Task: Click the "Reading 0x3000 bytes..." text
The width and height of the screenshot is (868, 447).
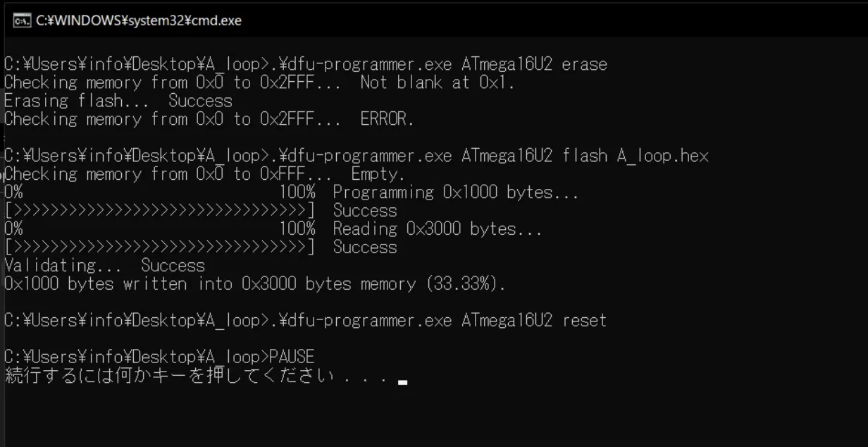Action: pos(437,229)
